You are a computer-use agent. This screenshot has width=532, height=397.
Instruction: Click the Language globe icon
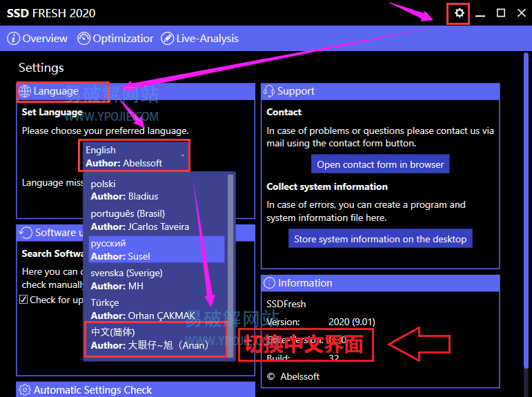25,91
